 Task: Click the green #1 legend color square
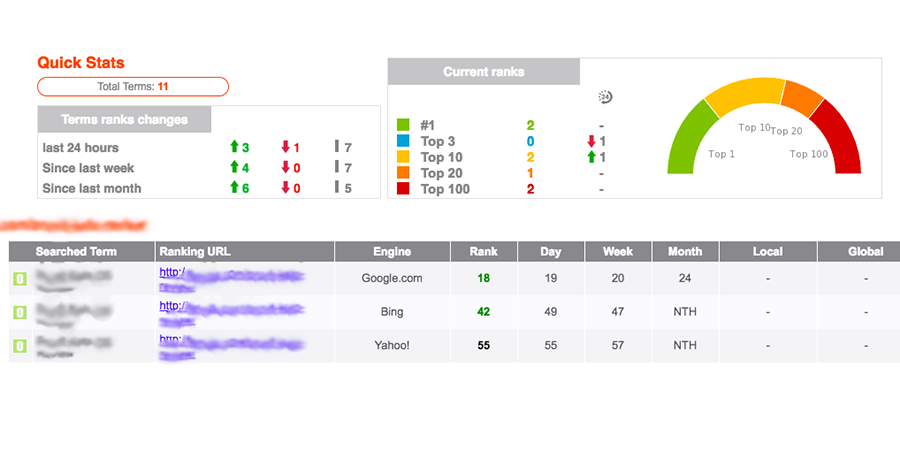[403, 125]
